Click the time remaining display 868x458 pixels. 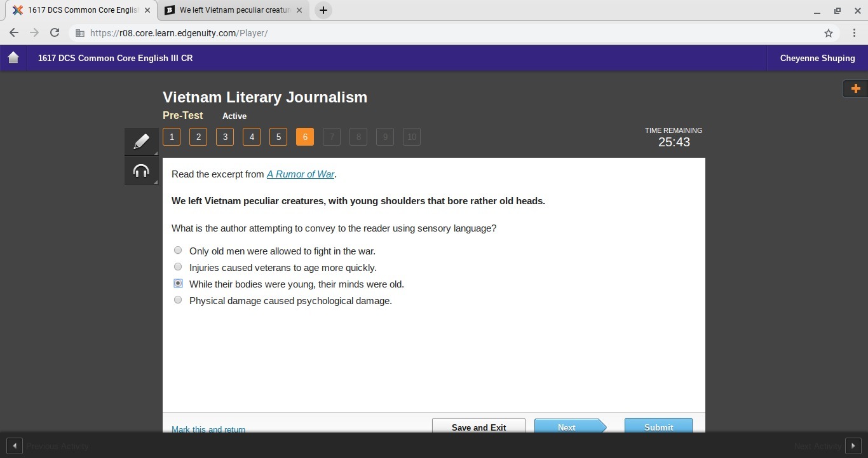[x=674, y=137]
